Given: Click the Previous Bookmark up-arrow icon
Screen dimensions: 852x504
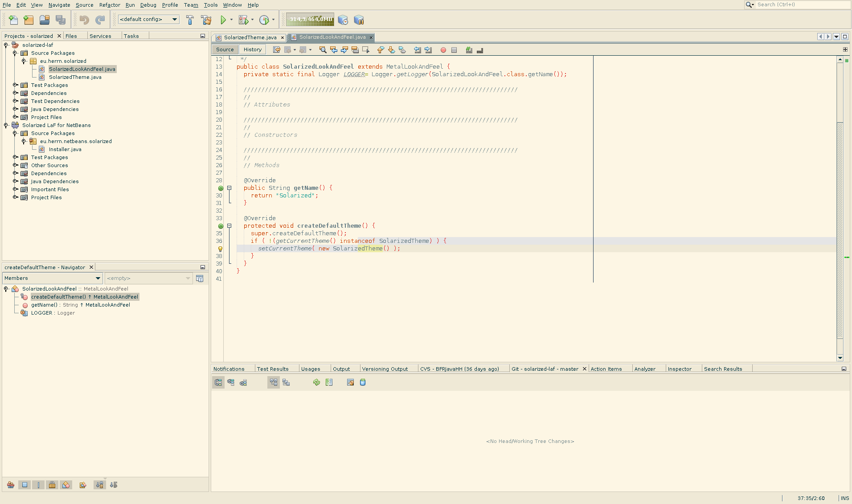Looking at the screenshot, I should pyautogui.click(x=381, y=50).
